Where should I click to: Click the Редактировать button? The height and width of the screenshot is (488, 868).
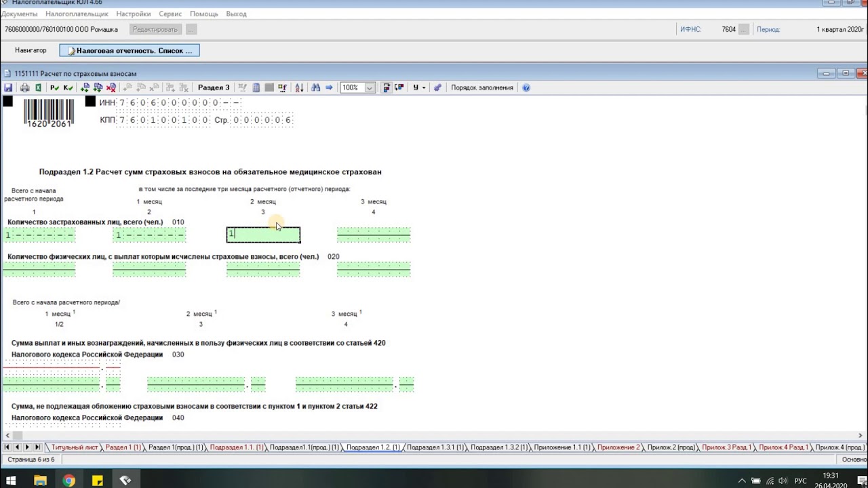[x=155, y=30]
